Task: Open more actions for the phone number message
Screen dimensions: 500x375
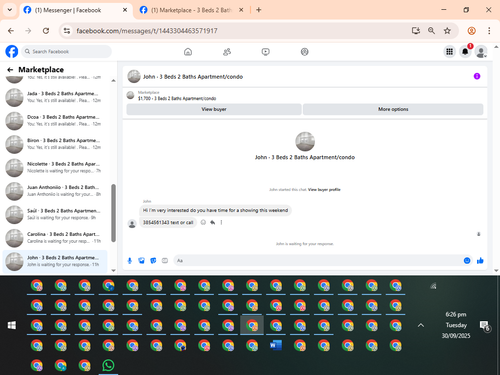Action: point(221,222)
